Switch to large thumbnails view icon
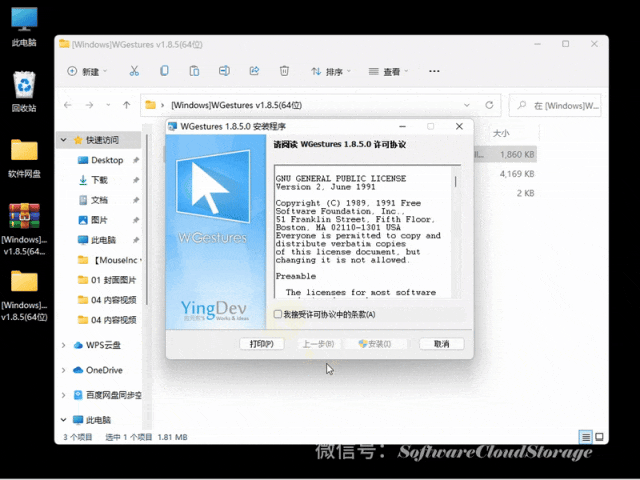Image resolution: width=640 pixels, height=480 pixels. (599, 437)
